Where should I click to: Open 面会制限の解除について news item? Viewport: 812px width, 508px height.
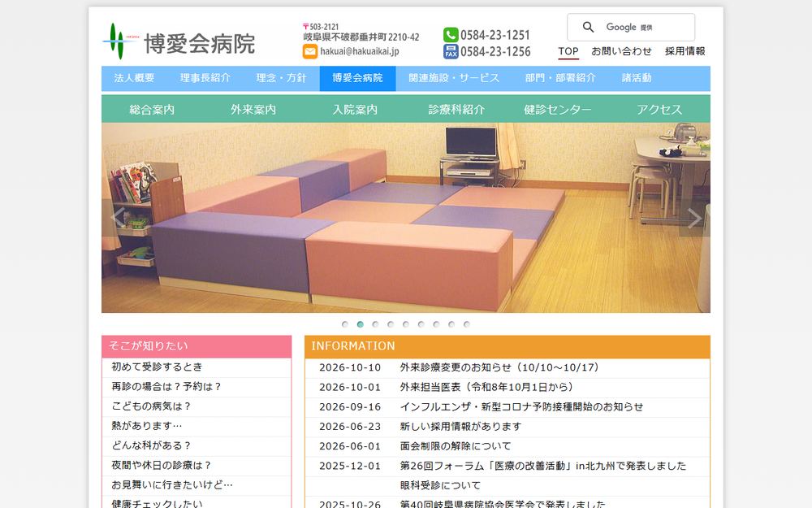pyautogui.click(x=456, y=446)
